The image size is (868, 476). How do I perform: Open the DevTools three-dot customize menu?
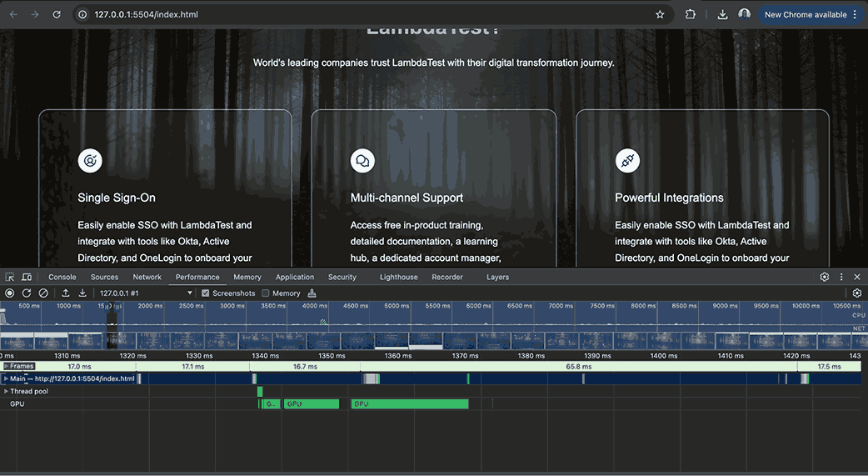[x=841, y=277]
